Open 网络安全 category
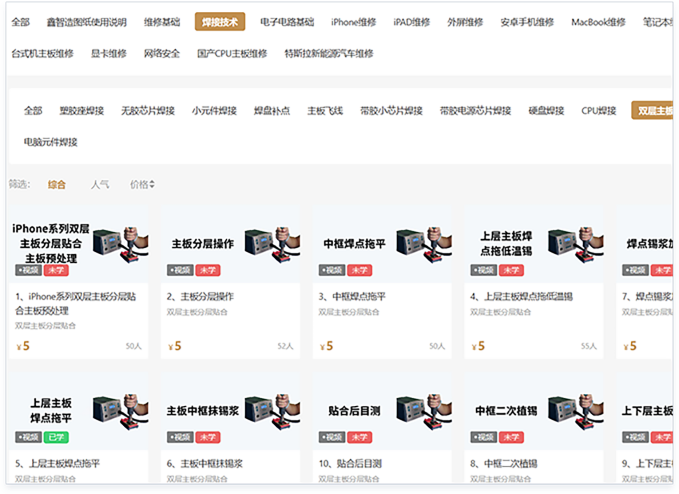The width and height of the screenshot is (679, 494). point(162,54)
